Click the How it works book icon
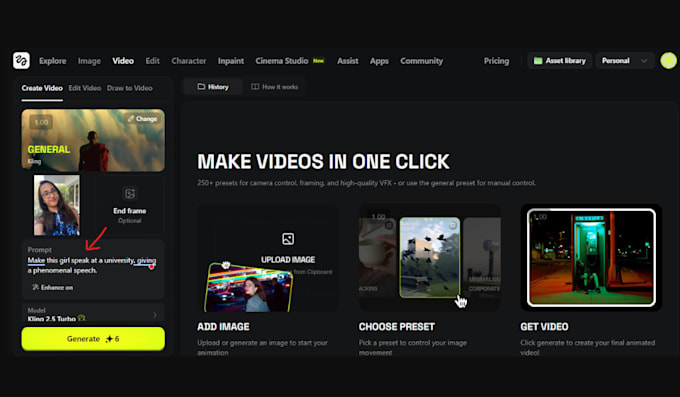 tap(255, 87)
